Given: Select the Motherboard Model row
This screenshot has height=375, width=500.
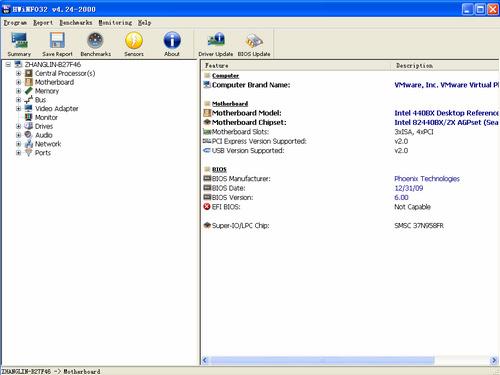Looking at the screenshot, I should click(x=351, y=113).
